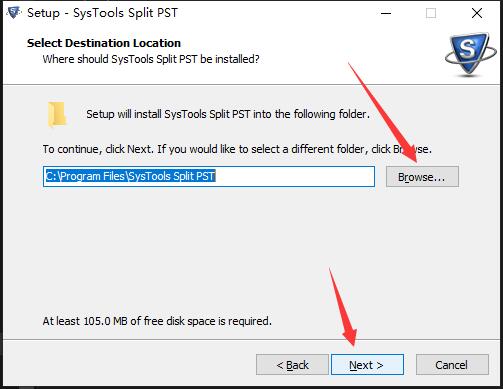This screenshot has width=503, height=389.
Task: Click the greyed-out maximize button
Action: pyautogui.click(x=431, y=13)
